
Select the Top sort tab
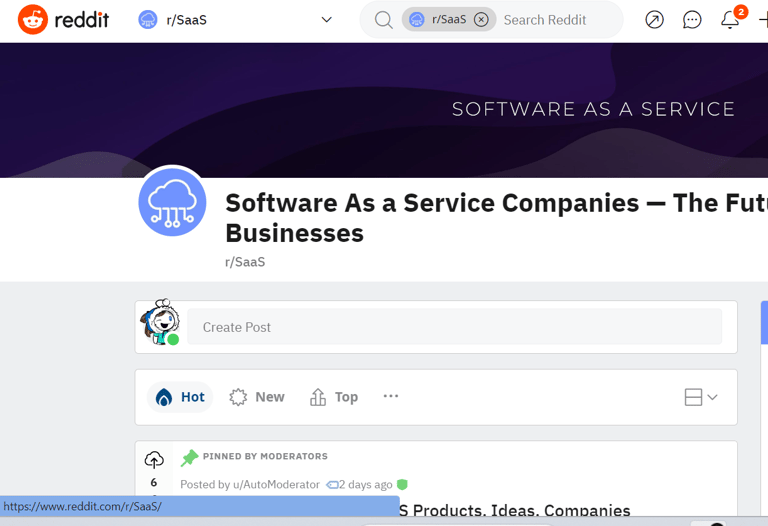pyautogui.click(x=334, y=397)
